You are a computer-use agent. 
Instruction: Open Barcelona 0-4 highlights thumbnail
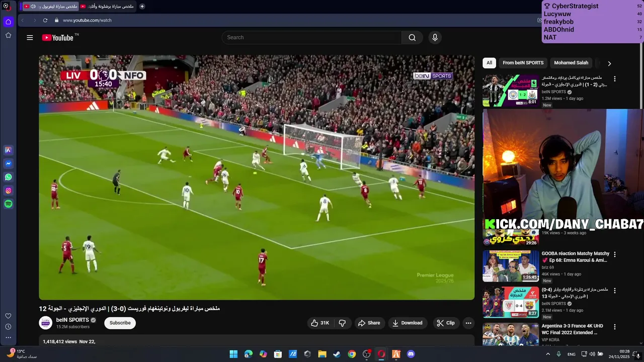pos(511,302)
